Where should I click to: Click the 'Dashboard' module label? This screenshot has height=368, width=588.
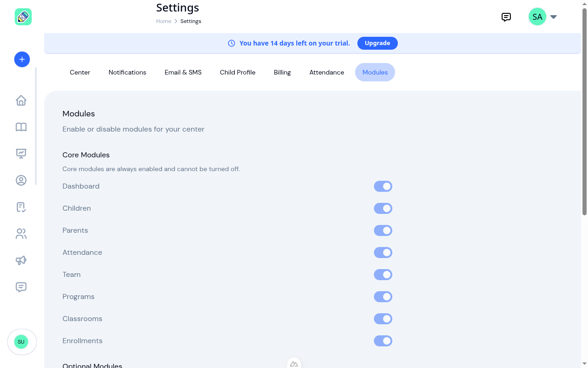pyautogui.click(x=81, y=186)
